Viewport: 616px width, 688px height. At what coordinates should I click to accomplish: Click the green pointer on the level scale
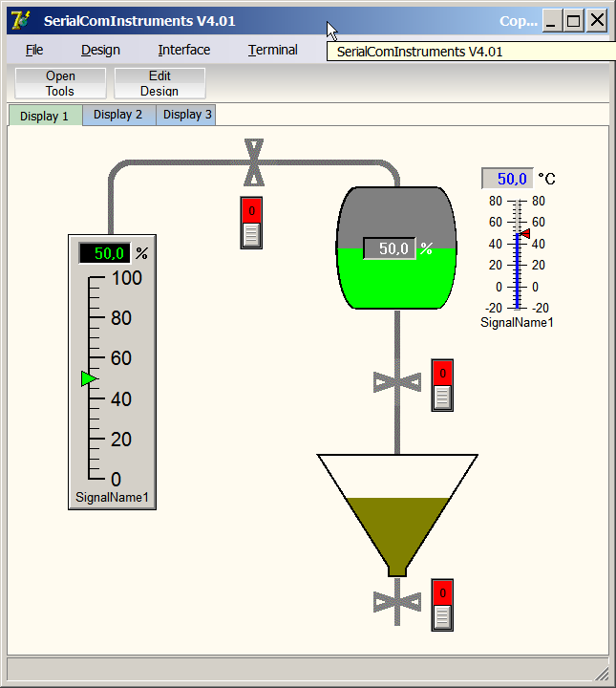89,378
